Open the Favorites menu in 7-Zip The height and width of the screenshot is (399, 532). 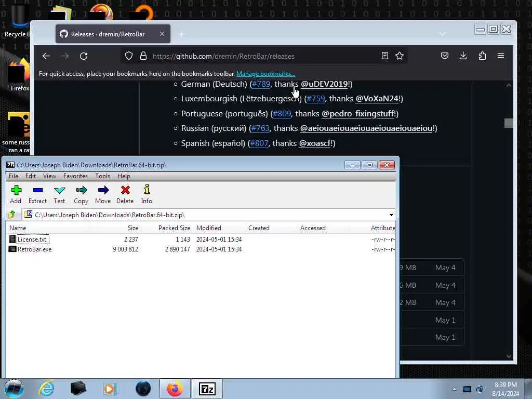point(75,176)
